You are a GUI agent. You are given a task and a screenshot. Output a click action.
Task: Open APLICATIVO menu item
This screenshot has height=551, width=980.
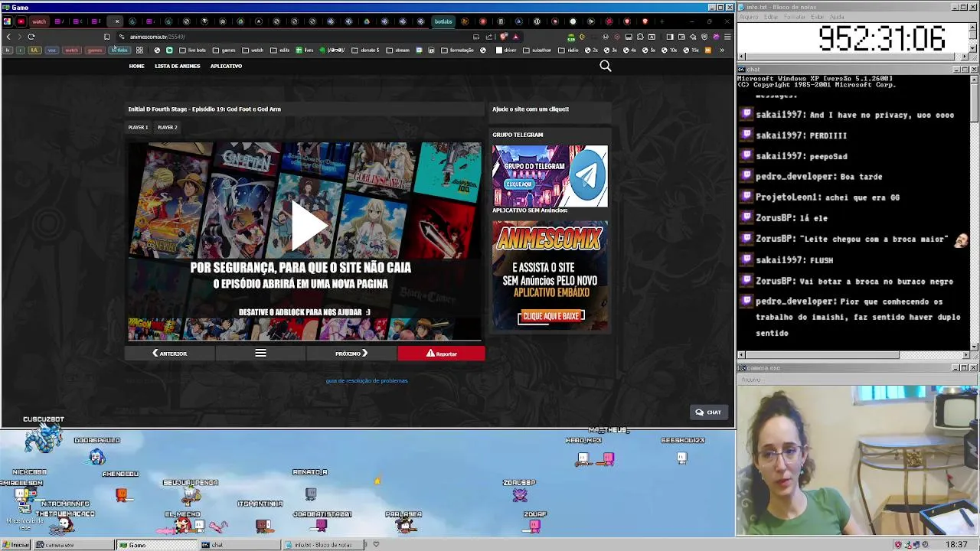click(226, 67)
